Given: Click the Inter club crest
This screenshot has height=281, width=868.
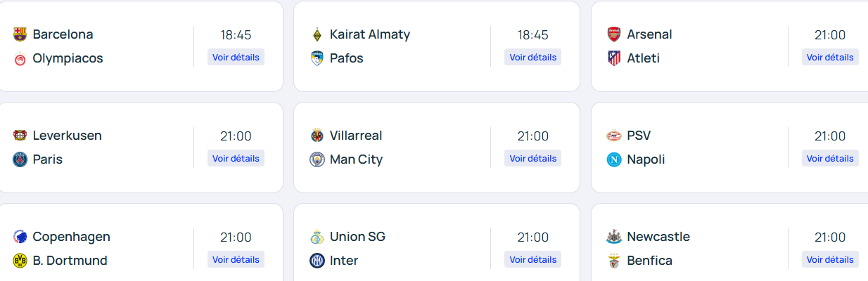Looking at the screenshot, I should pos(317,261).
